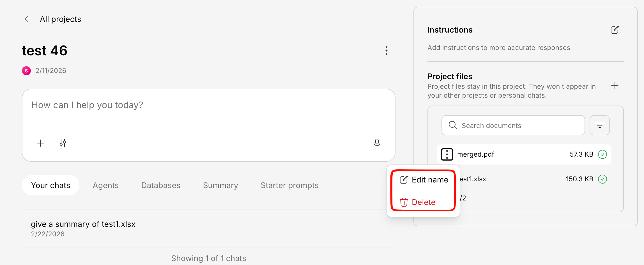Image resolution: width=644 pixels, height=265 pixels.
Task: Add a new project file
Action: 615,85
